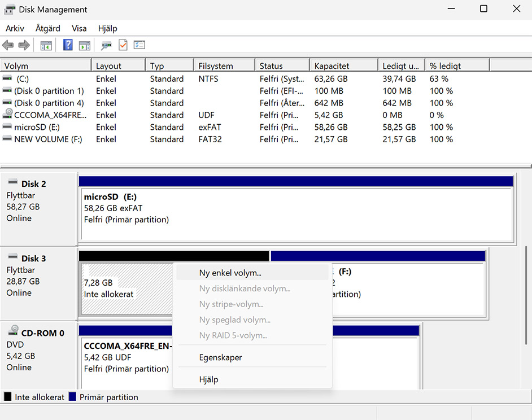Click the black Inte allokerat legend swatch
The height and width of the screenshot is (420, 532).
pyautogui.click(x=7, y=397)
